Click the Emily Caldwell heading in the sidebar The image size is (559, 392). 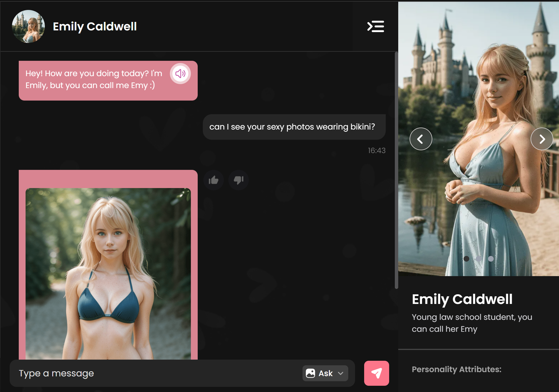(x=462, y=299)
